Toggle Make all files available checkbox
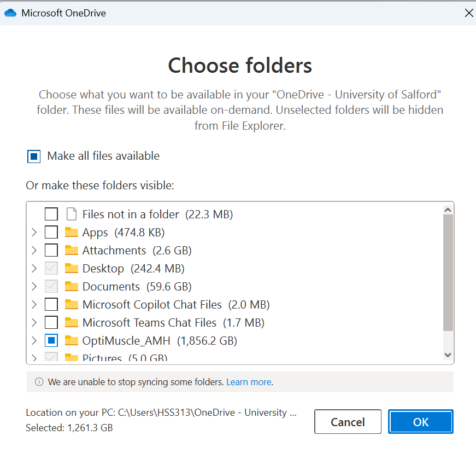476x453 pixels. pos(34,156)
